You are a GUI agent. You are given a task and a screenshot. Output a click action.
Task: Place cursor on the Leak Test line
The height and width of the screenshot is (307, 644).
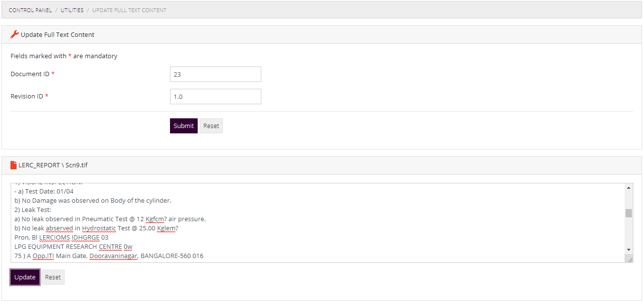point(36,210)
